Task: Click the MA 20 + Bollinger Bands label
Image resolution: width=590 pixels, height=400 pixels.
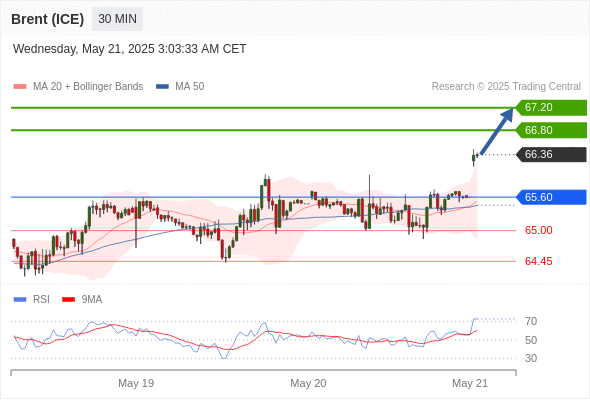Action: click(88, 87)
